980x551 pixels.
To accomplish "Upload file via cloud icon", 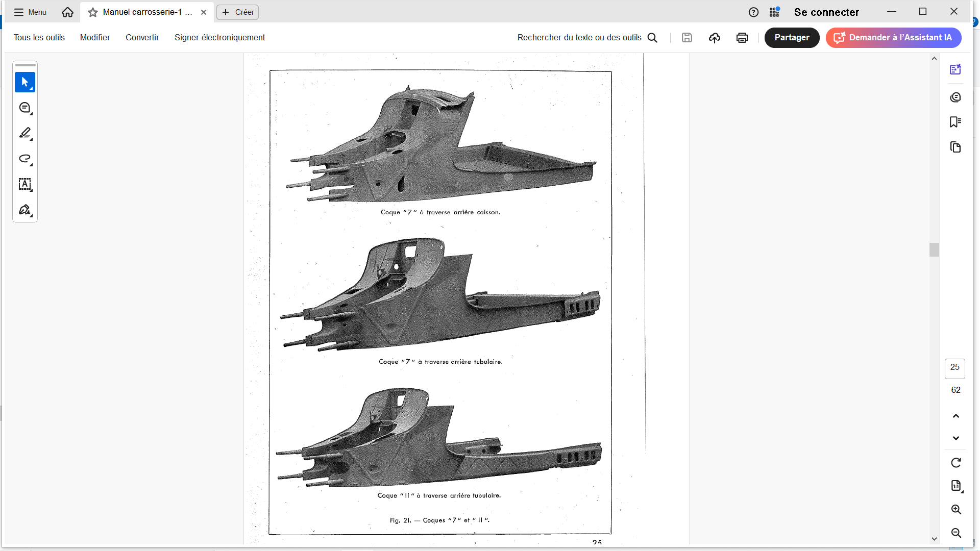I will 714,38.
